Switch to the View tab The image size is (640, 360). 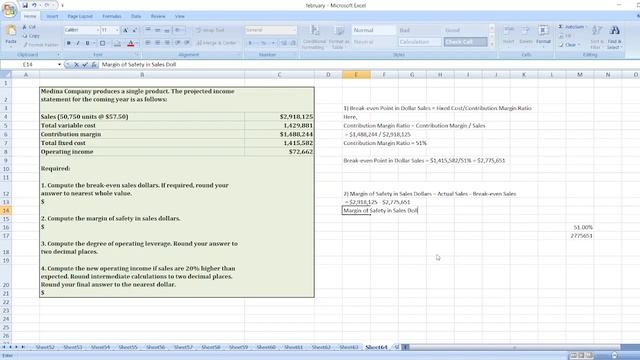coord(180,16)
